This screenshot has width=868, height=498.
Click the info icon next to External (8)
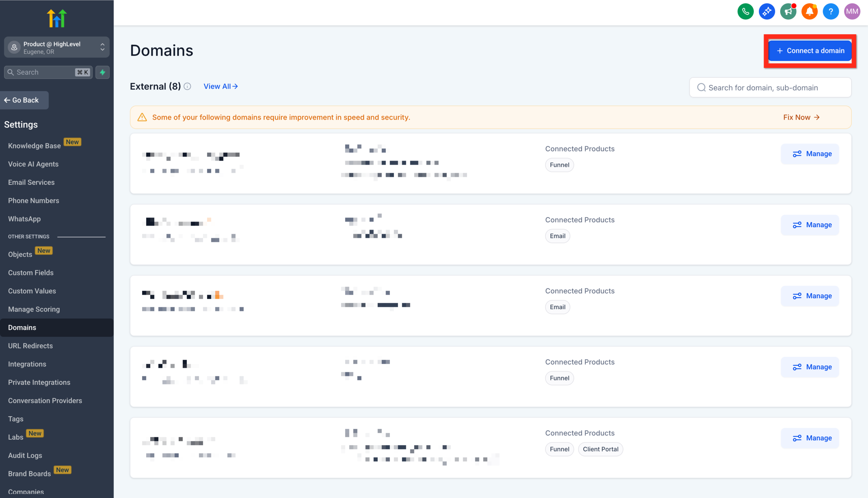tap(187, 86)
